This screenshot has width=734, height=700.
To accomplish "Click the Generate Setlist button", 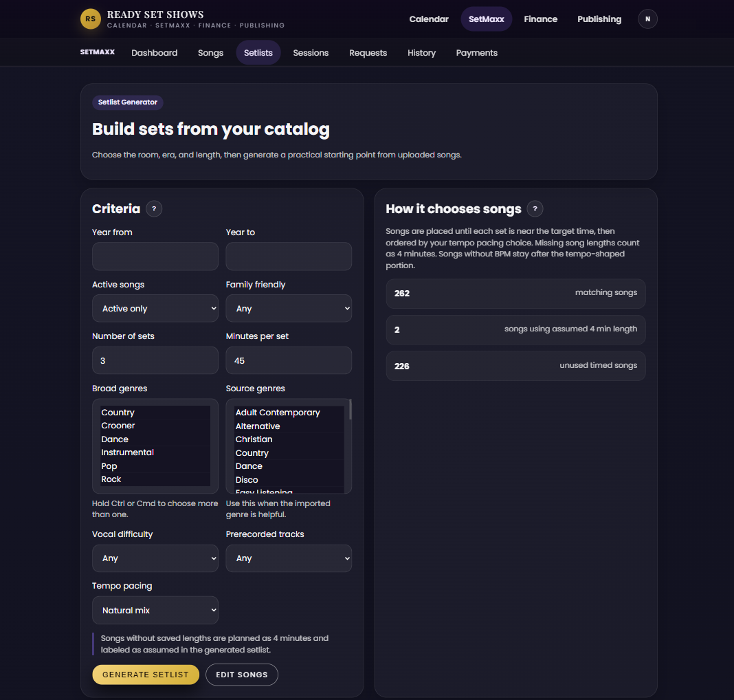I will click(146, 675).
